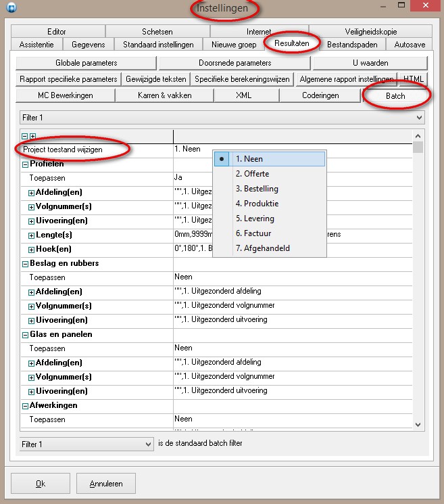Expand Volgnummer(s) under Glas en panelen

point(31,377)
